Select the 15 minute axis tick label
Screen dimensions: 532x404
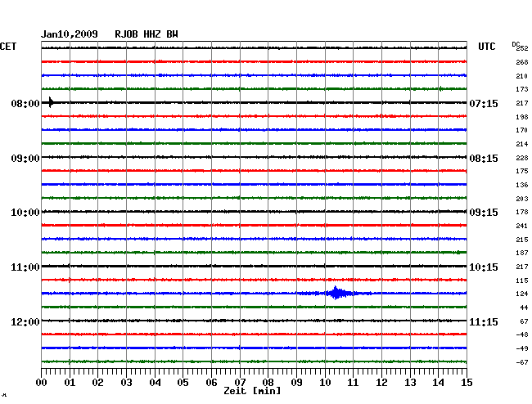click(x=467, y=383)
